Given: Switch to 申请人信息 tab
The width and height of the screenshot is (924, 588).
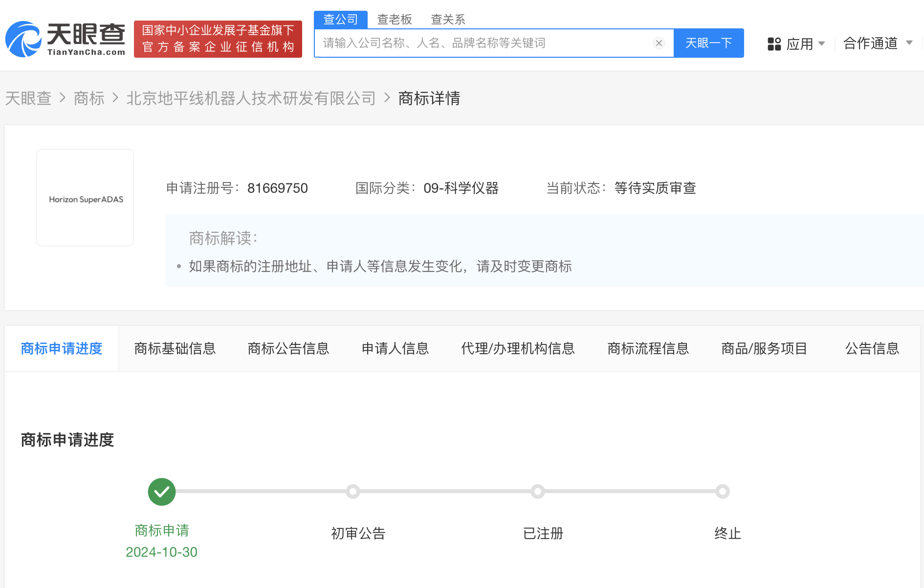Looking at the screenshot, I should 395,348.
